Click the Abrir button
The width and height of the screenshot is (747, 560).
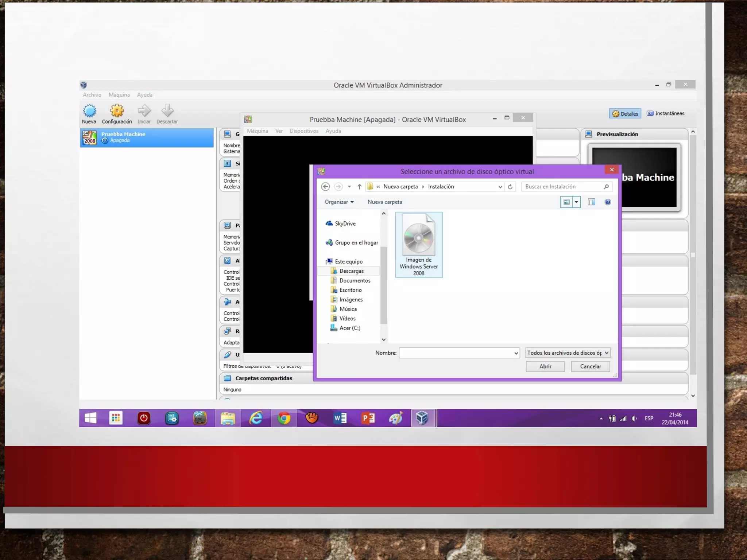(545, 366)
